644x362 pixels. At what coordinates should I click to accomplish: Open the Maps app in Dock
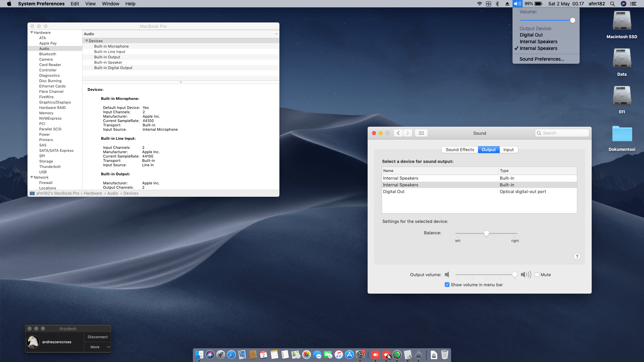(x=296, y=355)
